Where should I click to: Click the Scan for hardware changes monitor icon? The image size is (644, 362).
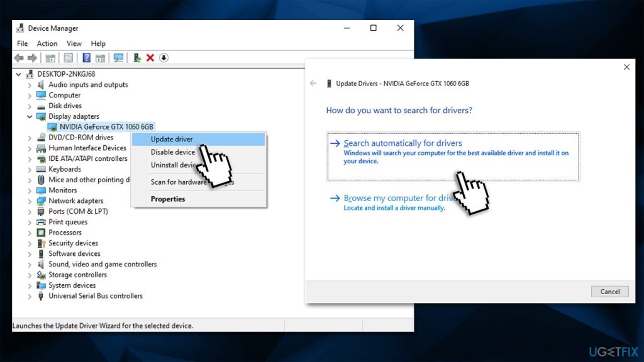click(118, 58)
